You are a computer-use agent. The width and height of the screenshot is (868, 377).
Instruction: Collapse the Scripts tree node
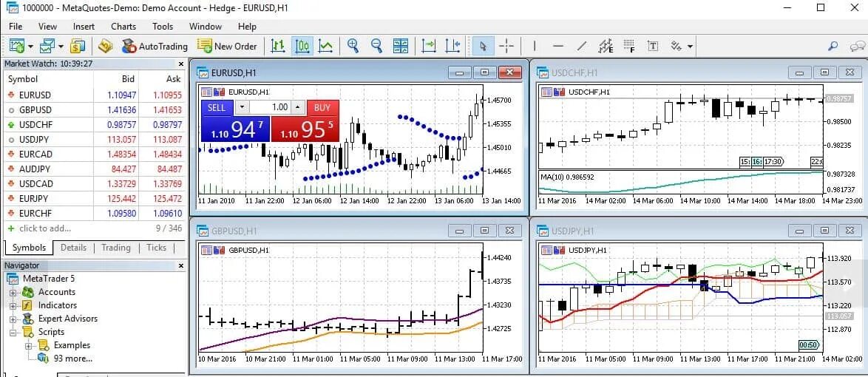pyautogui.click(x=13, y=332)
